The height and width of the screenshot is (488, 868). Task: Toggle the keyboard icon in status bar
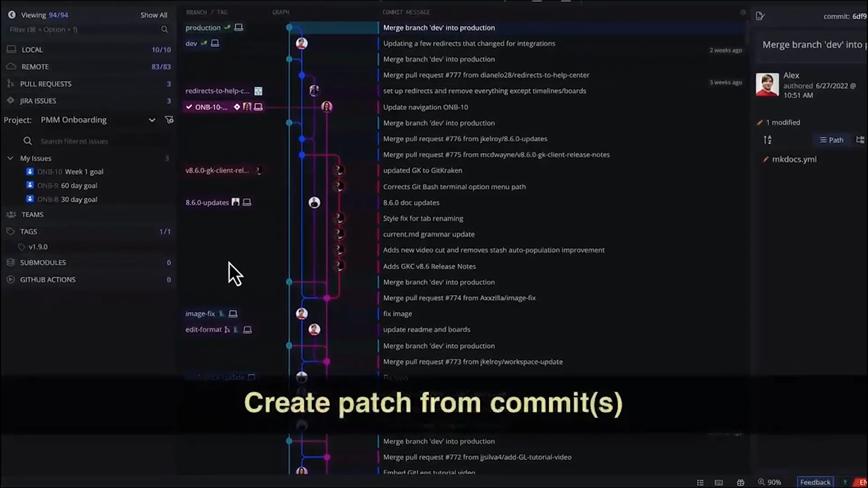[719, 482]
